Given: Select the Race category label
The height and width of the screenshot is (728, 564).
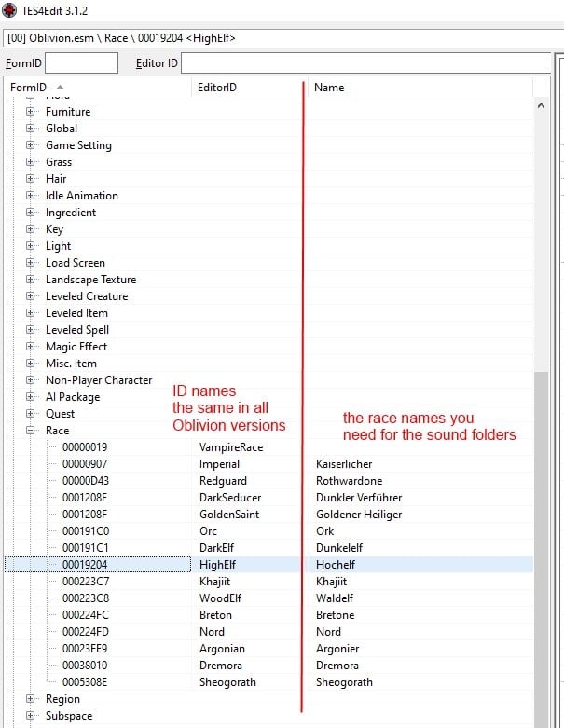Looking at the screenshot, I should (57, 431).
